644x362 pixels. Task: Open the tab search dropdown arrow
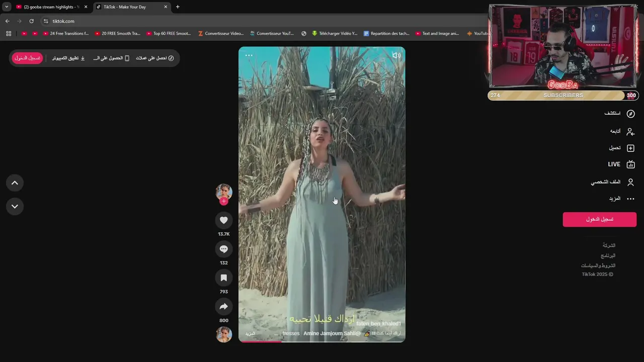point(7,7)
